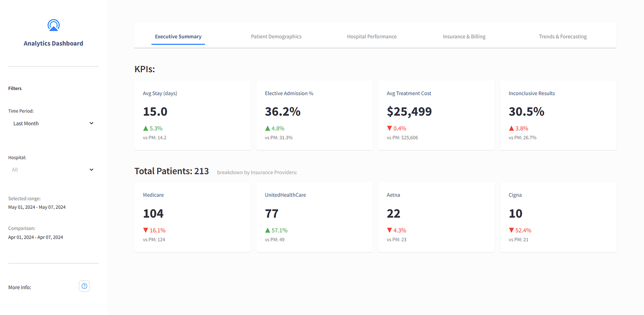Click the green growth arrow on UnitedHealthCare card
This screenshot has width=644, height=315.
(x=268, y=230)
